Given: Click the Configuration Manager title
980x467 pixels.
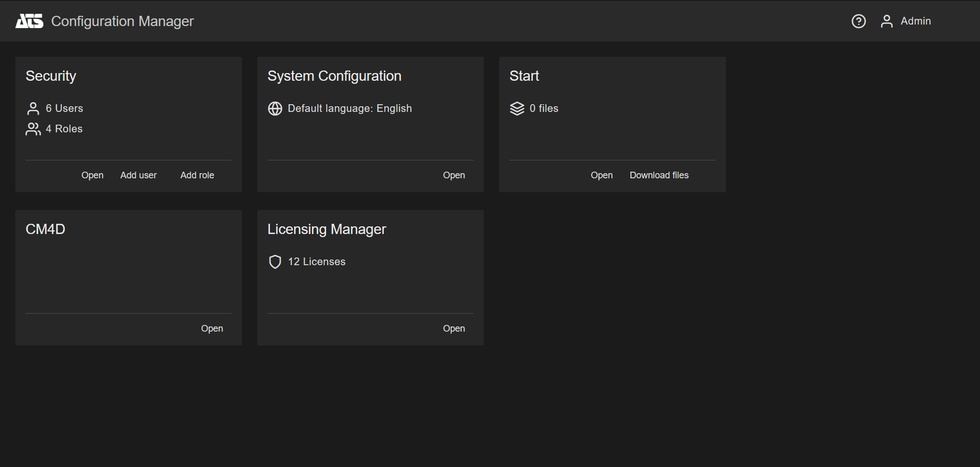Looking at the screenshot, I should tap(122, 21).
